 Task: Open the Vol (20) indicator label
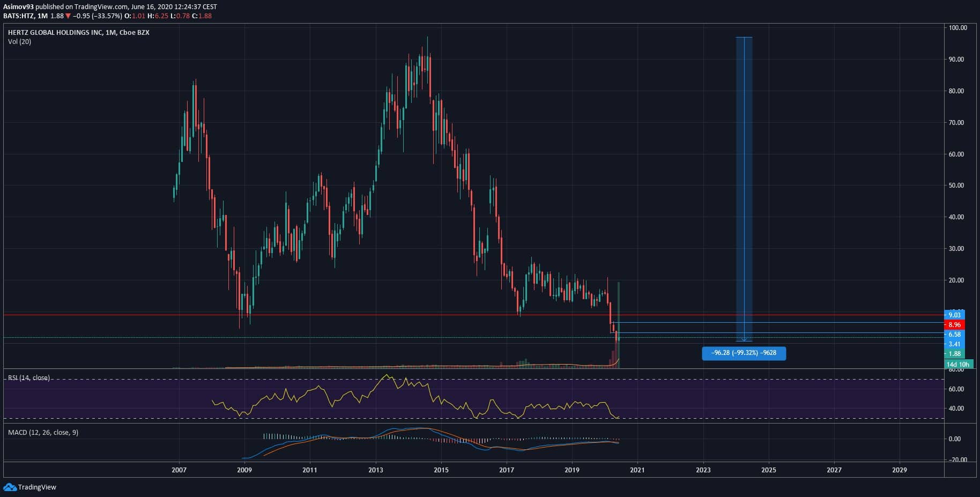pos(19,42)
